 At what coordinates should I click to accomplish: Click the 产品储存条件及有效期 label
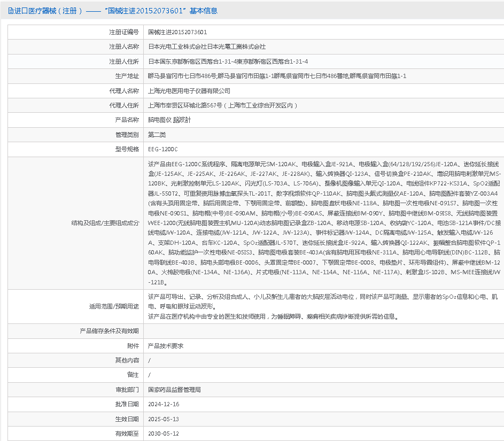[109, 331]
